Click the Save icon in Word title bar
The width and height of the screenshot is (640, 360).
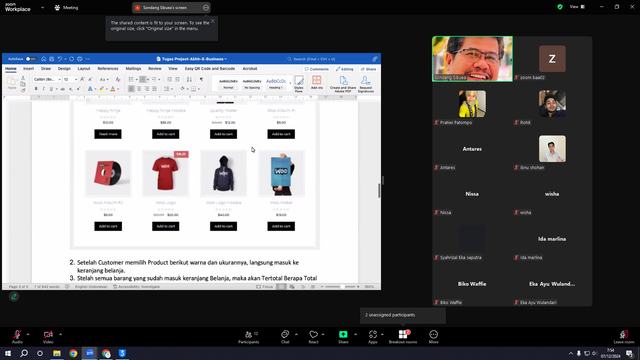click(x=51, y=59)
